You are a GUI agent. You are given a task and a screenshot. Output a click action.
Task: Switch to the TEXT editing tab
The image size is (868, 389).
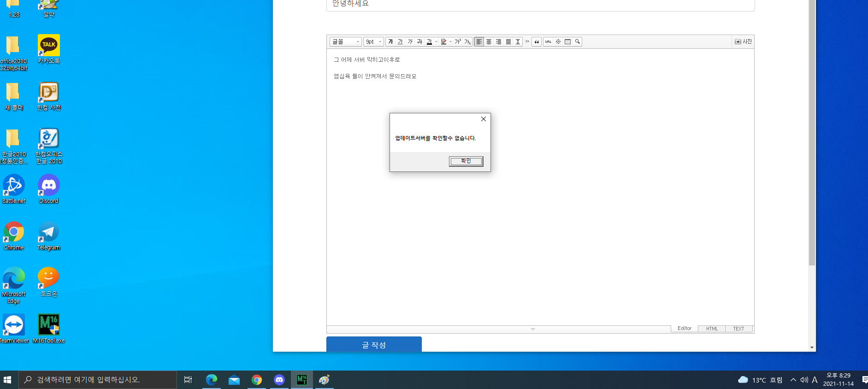point(738,329)
